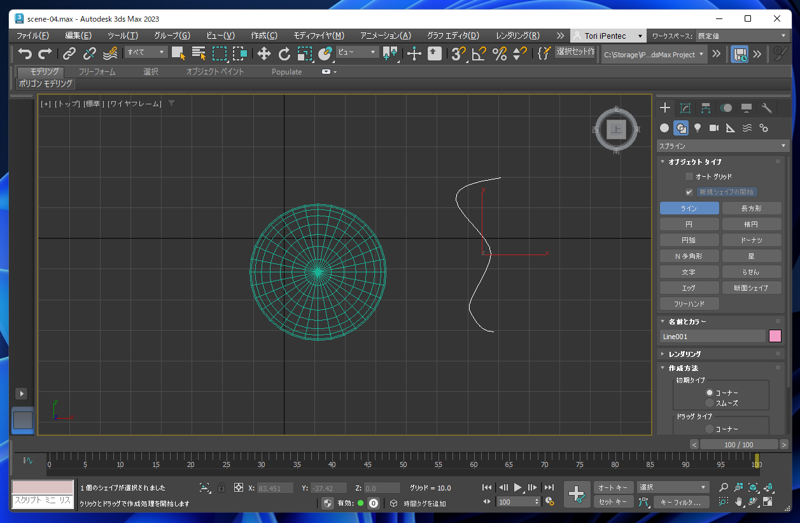Select the Space Warps category icon

pyautogui.click(x=747, y=128)
